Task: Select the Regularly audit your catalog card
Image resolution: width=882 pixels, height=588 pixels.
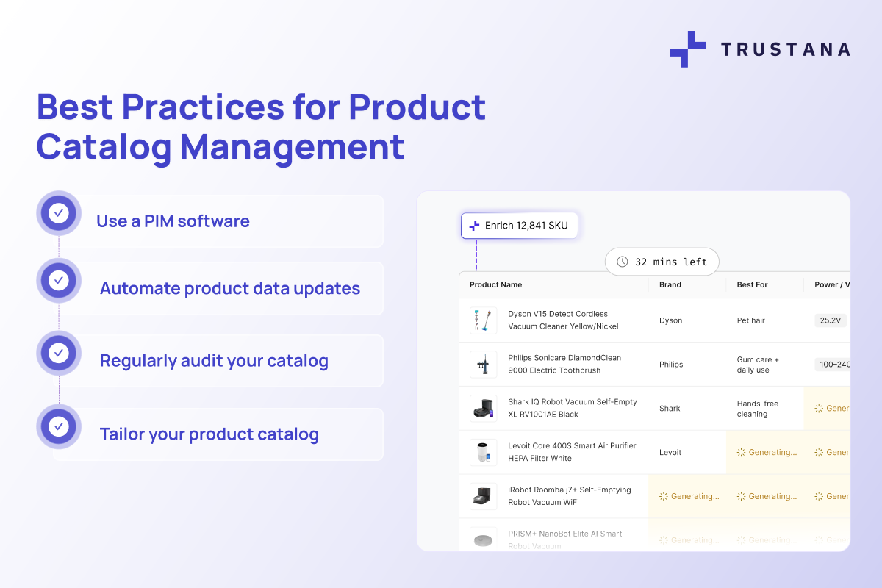Action: coord(218,361)
